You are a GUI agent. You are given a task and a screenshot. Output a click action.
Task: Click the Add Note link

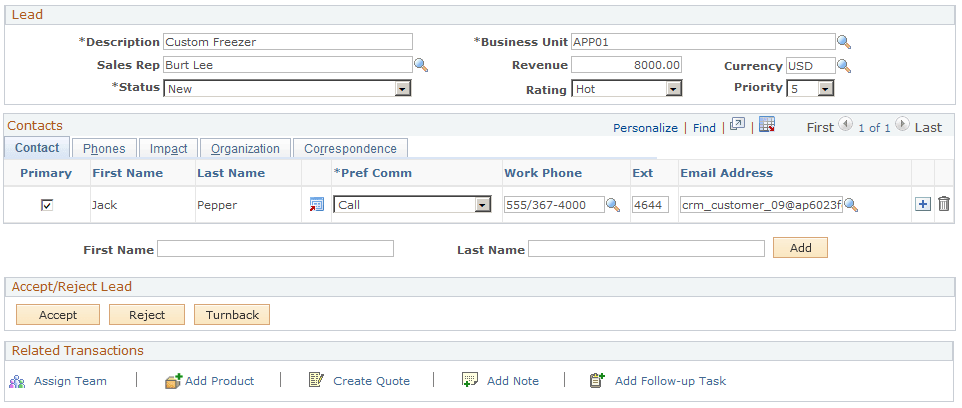[x=513, y=381]
